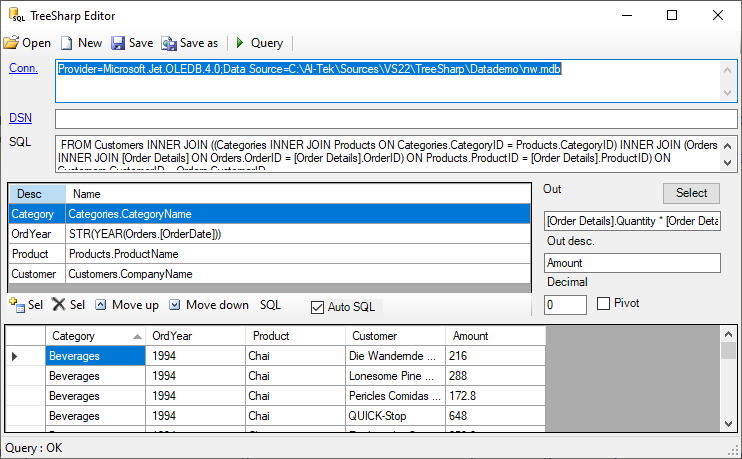Open the DSN link

tap(20, 118)
